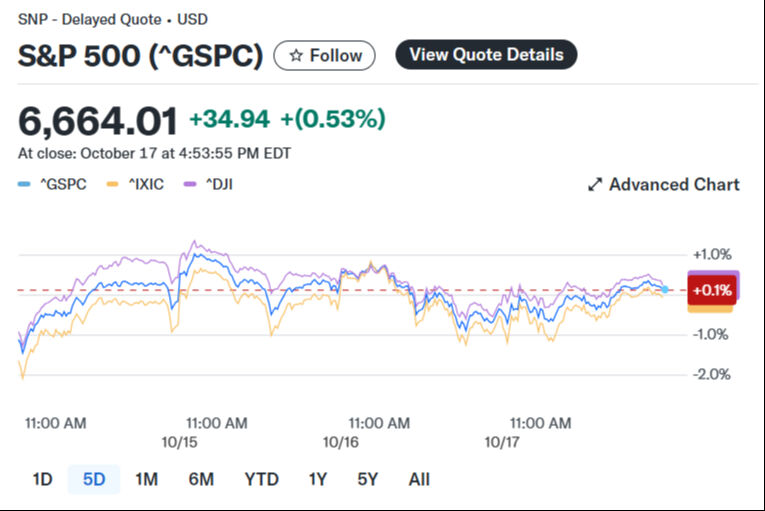This screenshot has height=511, width=765.
Task: Switch chart to 1M range
Action: click(146, 479)
